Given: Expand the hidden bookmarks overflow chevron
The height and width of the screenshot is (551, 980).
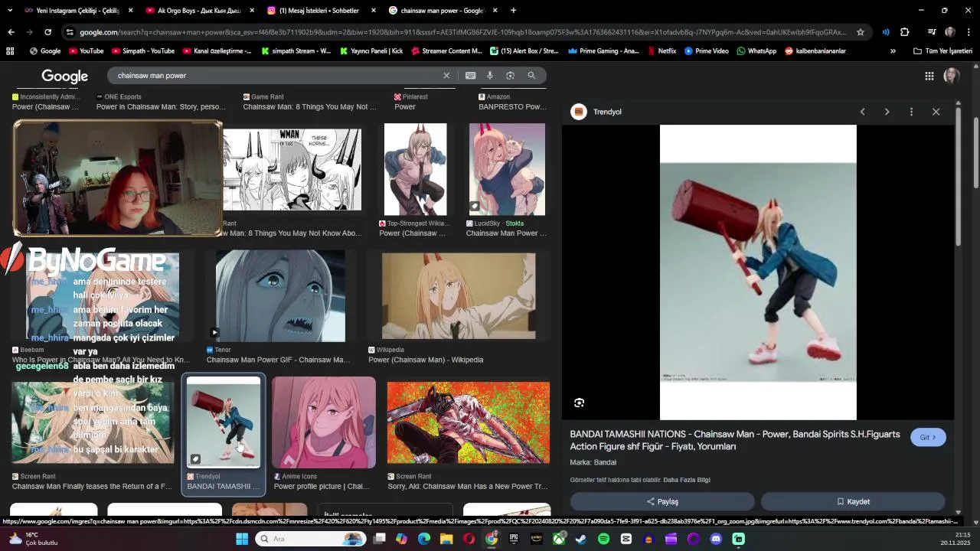Looking at the screenshot, I should (893, 51).
